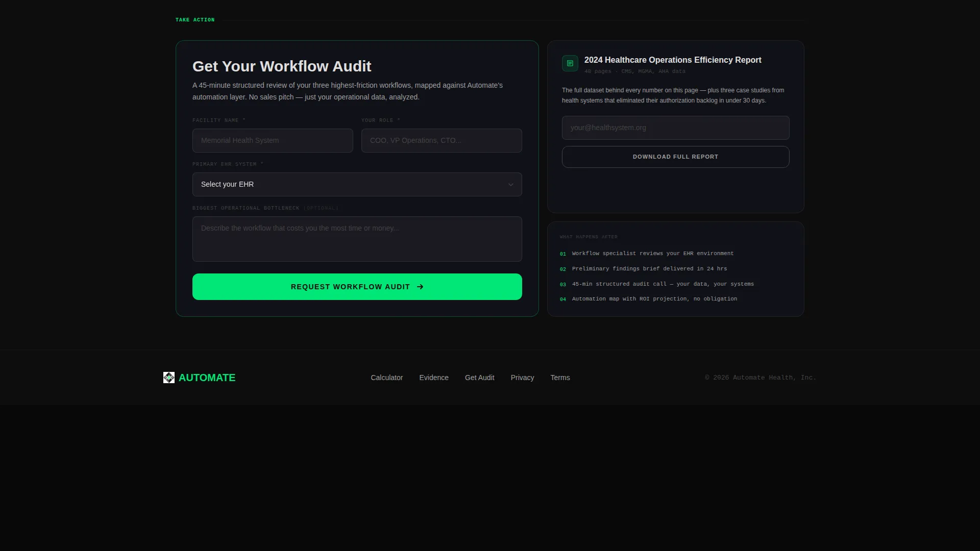Viewport: 980px width, 551px height.
Task: Click the report document icon
Action: [x=570, y=63]
